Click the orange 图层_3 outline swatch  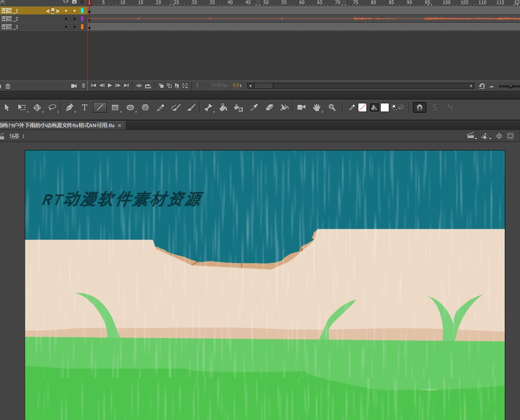point(82,27)
